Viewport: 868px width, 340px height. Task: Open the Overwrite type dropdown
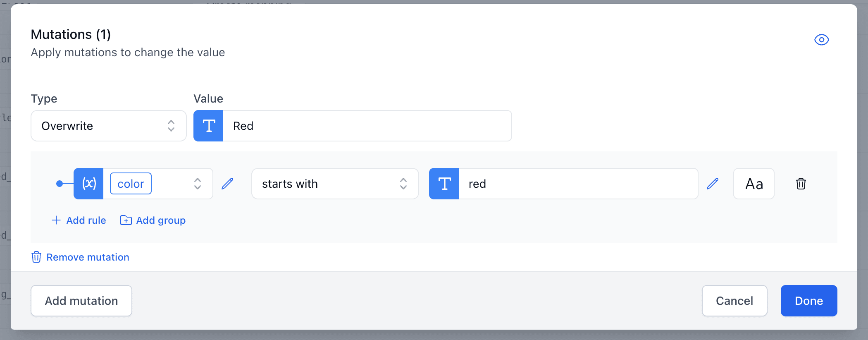click(108, 126)
